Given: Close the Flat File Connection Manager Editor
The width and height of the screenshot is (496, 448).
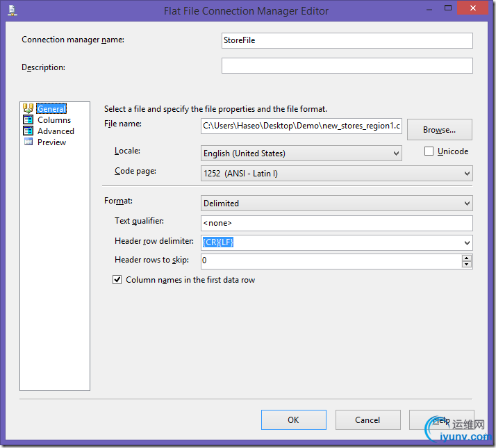Looking at the screenshot, I should point(472,8).
